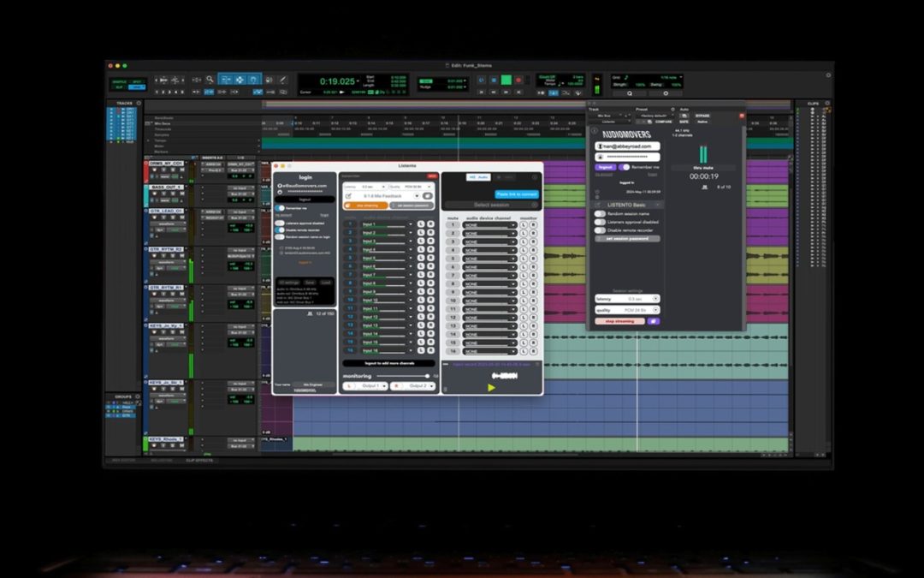Viewport: 924px width, 578px height.
Task: Click the main counter 0:19.025 display
Action: [336, 80]
